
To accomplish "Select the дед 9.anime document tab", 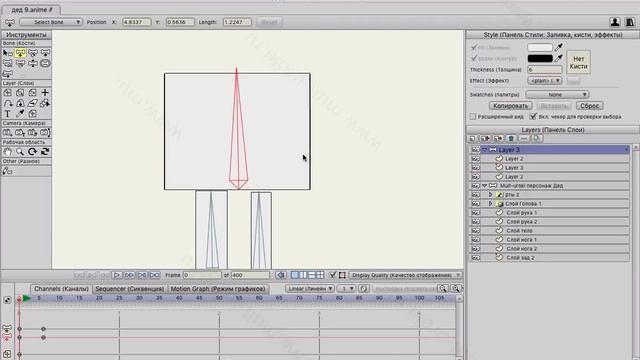I will coord(32,9).
